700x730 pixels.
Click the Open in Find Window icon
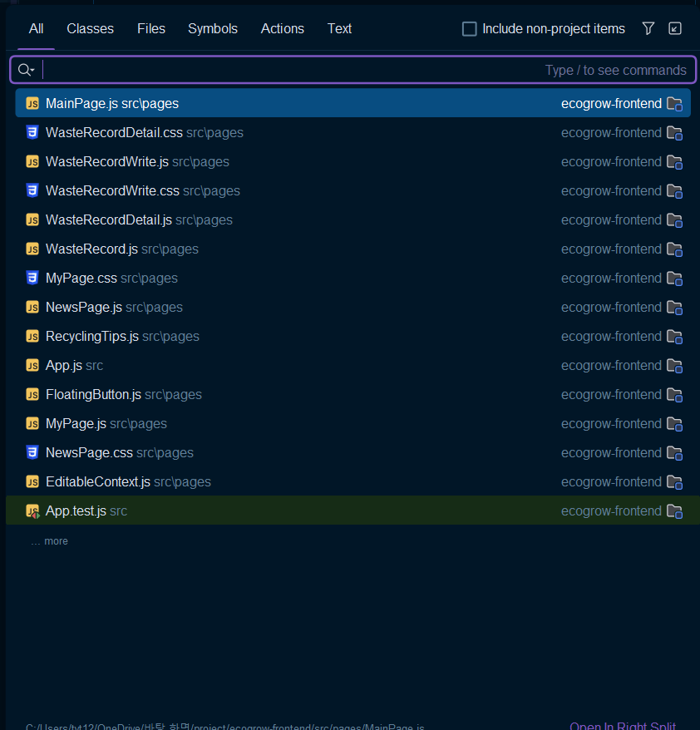pos(674,28)
